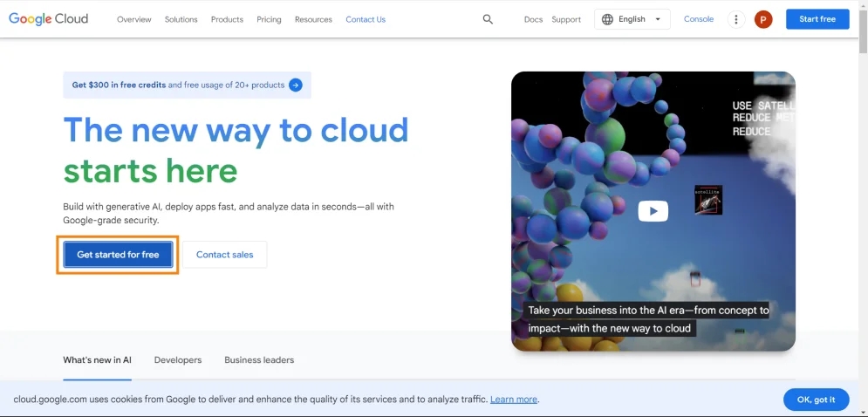
Task: Expand the English language dropdown arrow
Action: click(658, 19)
